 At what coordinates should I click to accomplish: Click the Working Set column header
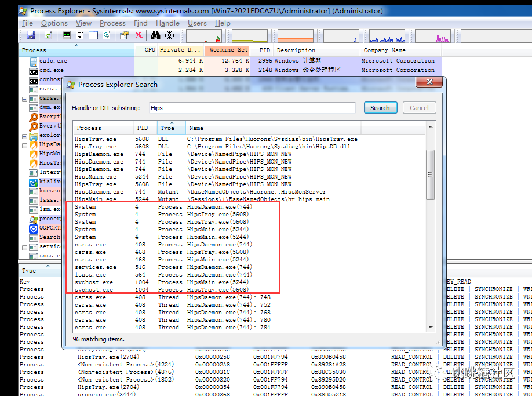[228, 50]
